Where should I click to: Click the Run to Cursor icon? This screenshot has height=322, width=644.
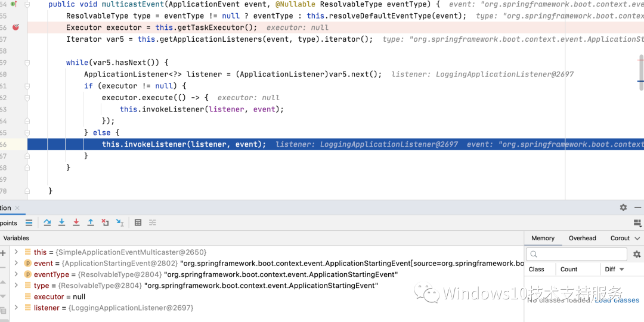click(x=120, y=222)
